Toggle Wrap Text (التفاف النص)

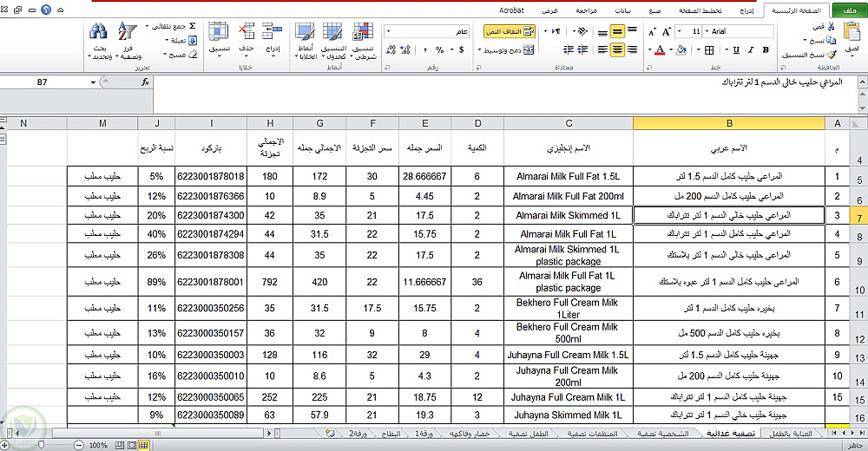(510, 31)
